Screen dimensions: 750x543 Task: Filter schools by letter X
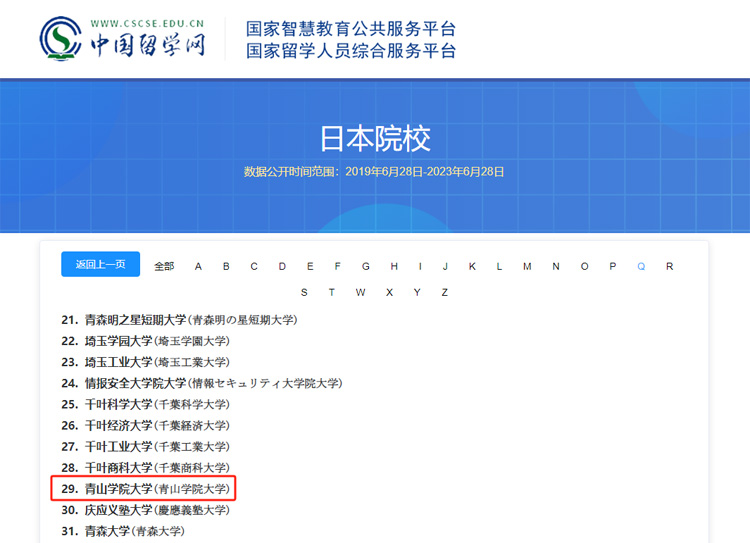tap(389, 292)
